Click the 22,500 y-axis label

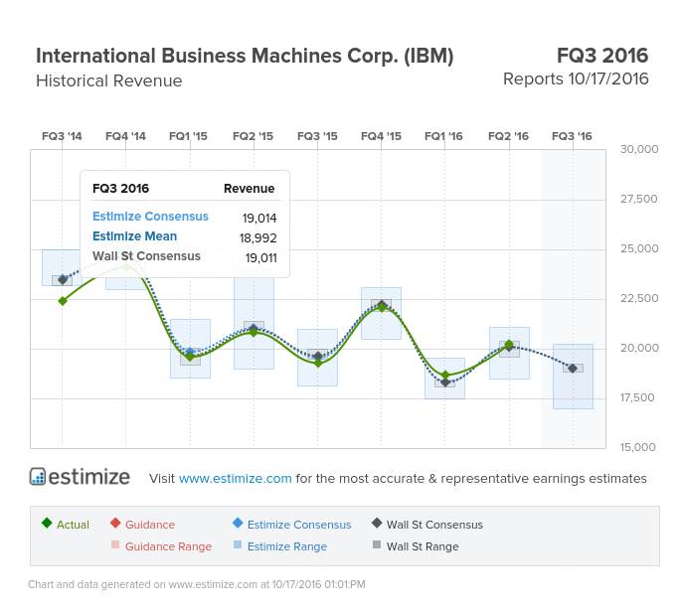[x=639, y=298]
